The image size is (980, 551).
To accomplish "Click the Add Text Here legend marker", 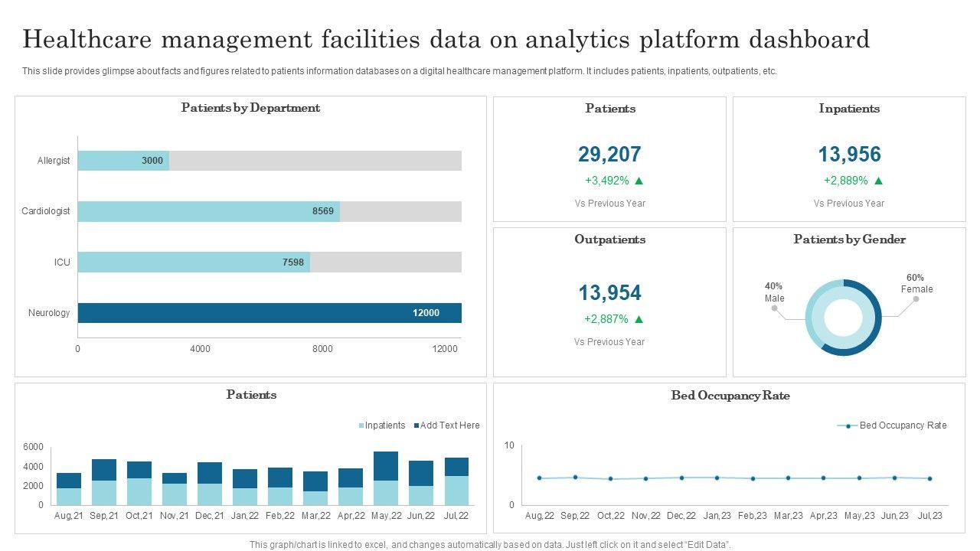I will (416, 425).
